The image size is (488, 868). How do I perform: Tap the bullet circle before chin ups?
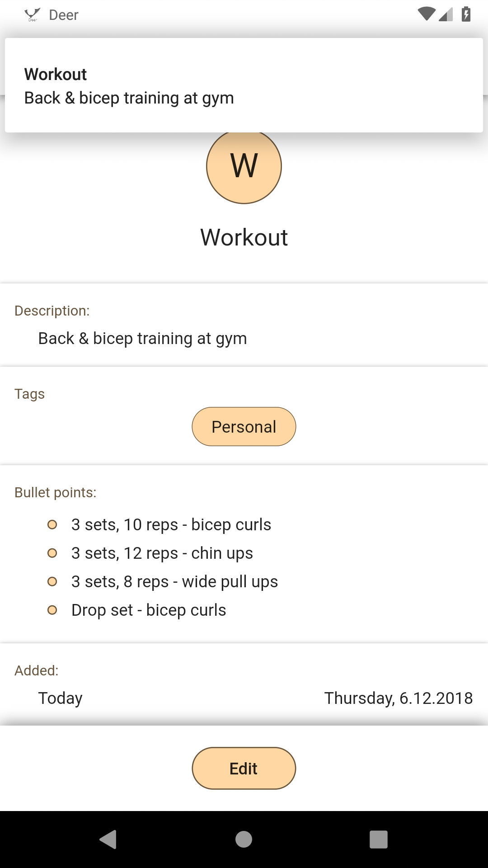click(52, 553)
